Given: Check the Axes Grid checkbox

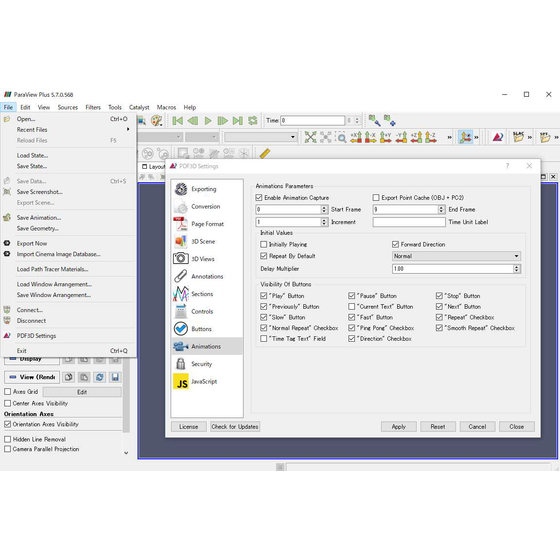Looking at the screenshot, I should click(x=8, y=391).
